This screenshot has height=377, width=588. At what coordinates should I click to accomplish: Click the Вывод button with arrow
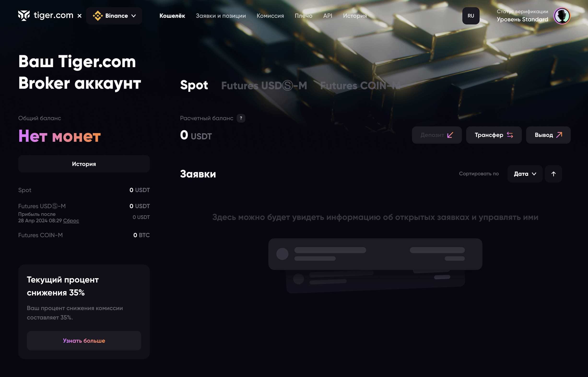[548, 135]
